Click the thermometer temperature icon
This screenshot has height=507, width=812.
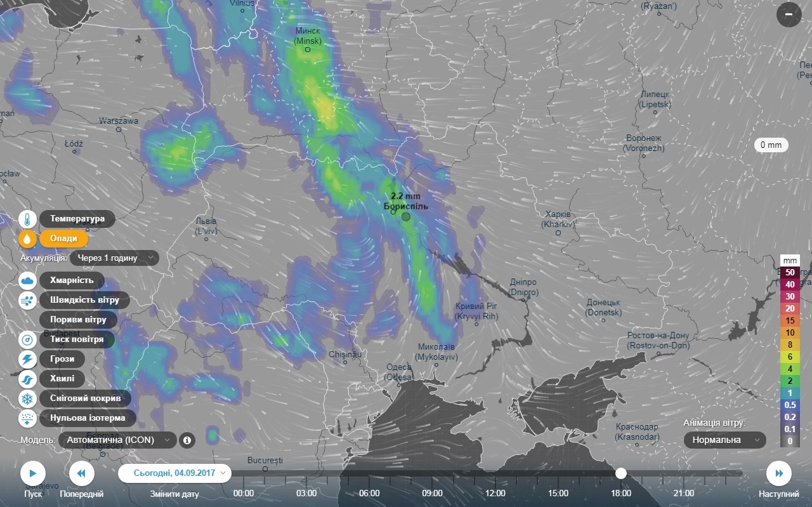point(28,220)
